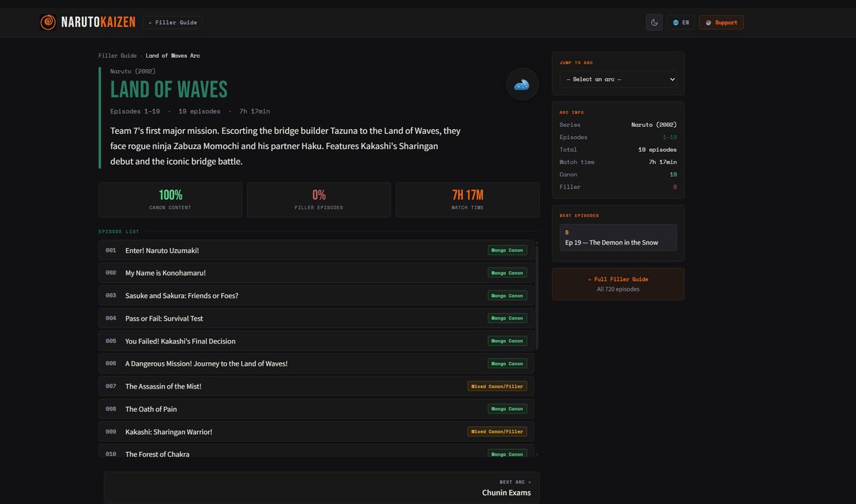Click Mixed Canon/Filler badge on episode 007
This screenshot has height=504, width=856.
pos(497,386)
